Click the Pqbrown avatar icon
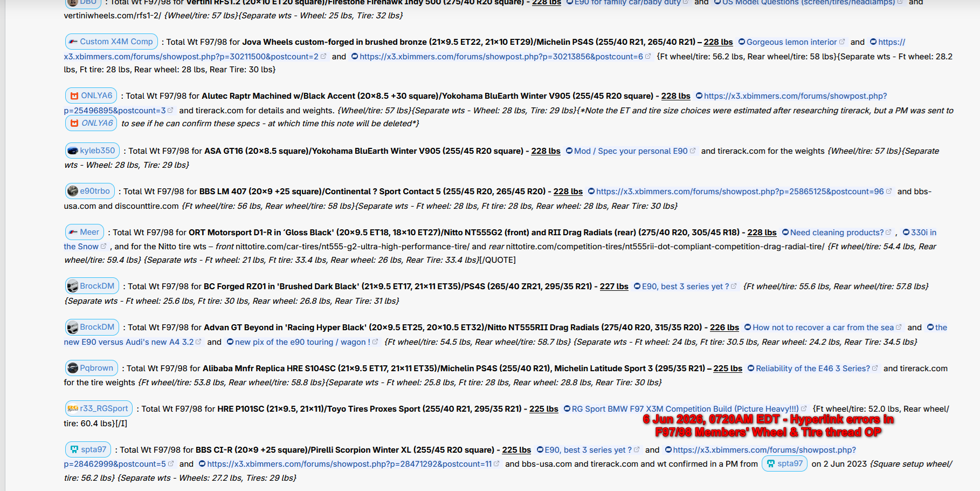 pyautogui.click(x=73, y=369)
